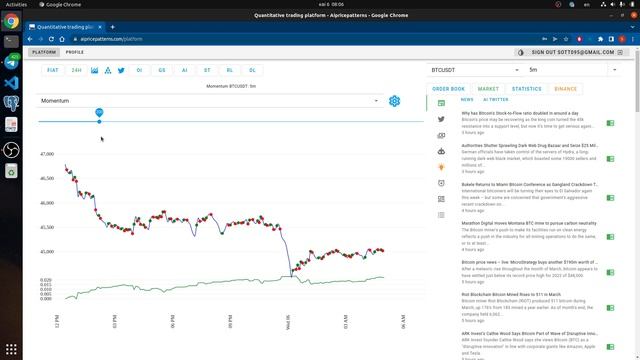Click the FIAT chart toggle button
Image resolution: width=640 pixels, height=360 pixels.
point(53,70)
